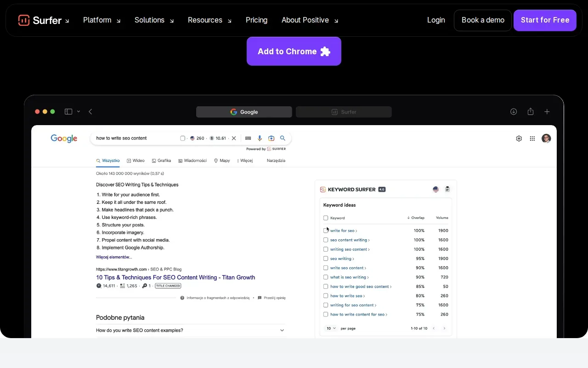Check the how to write seo keyword
588x368 pixels.
(326, 296)
